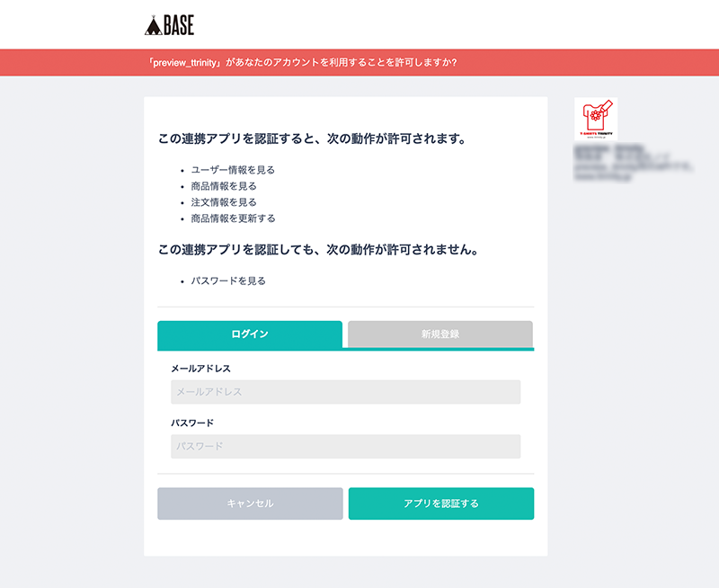Click the キャンセル button

pos(250,503)
